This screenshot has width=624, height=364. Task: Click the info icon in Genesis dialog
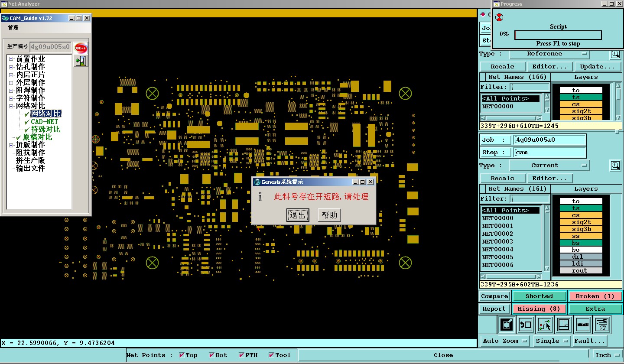260,197
